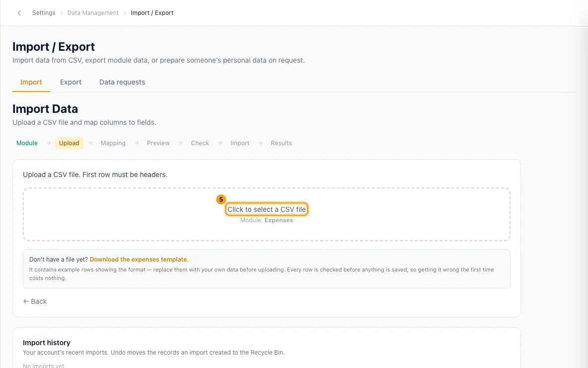Click the Import history heading
588x368 pixels.
pyautogui.click(x=47, y=343)
